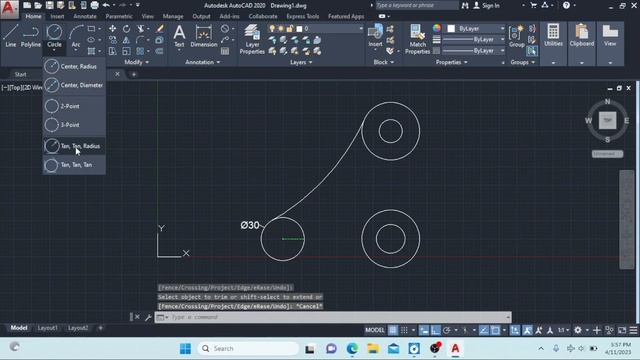Click Match Properties tool

(417, 39)
